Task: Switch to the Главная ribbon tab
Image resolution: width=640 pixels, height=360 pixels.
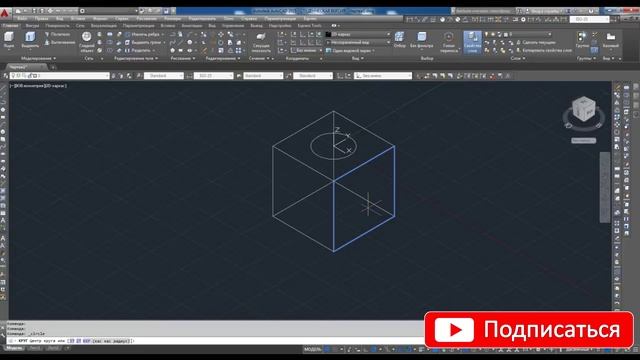Action: pyautogui.click(x=10, y=25)
